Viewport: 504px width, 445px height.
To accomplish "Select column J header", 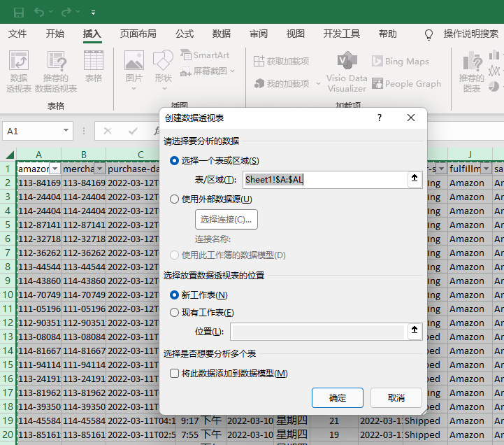I will tap(470, 155).
